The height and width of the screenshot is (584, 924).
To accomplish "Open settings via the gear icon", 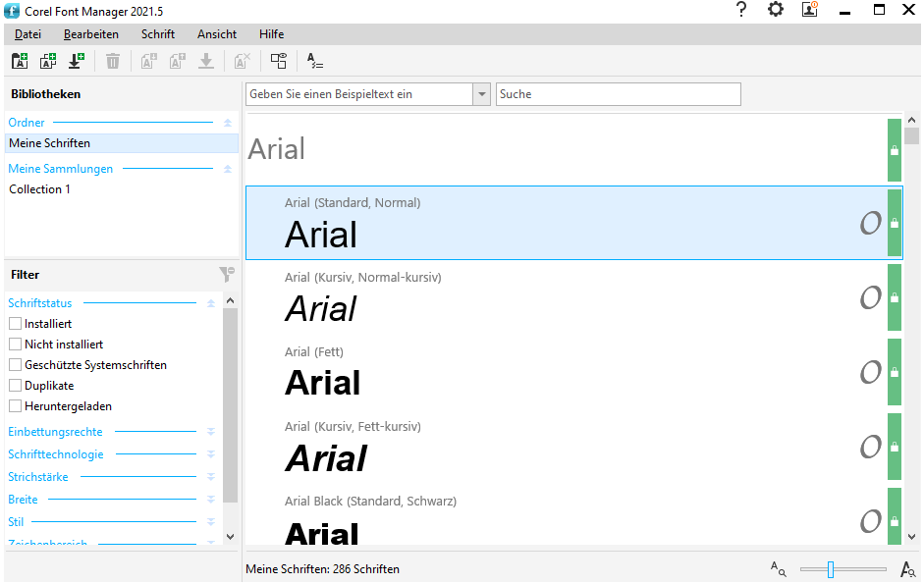I will 776,10.
